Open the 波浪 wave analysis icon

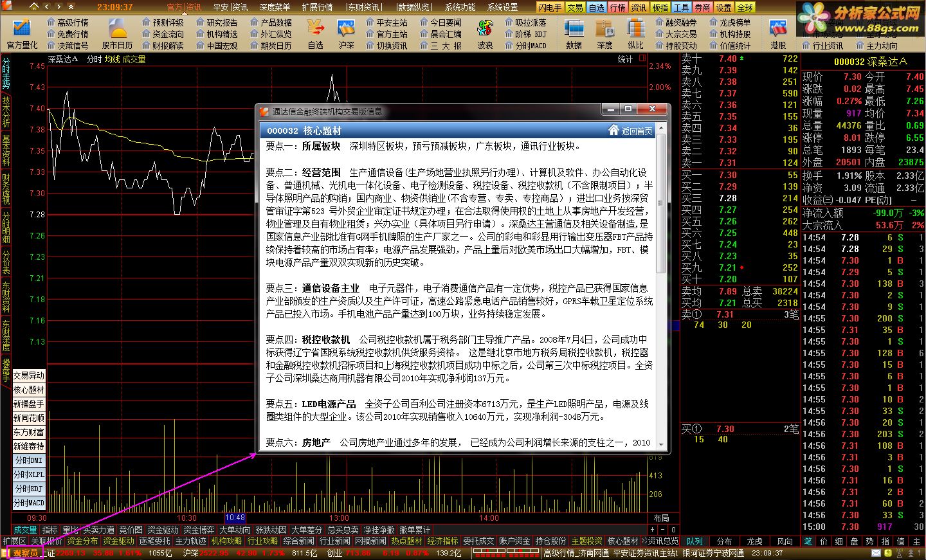485,33
